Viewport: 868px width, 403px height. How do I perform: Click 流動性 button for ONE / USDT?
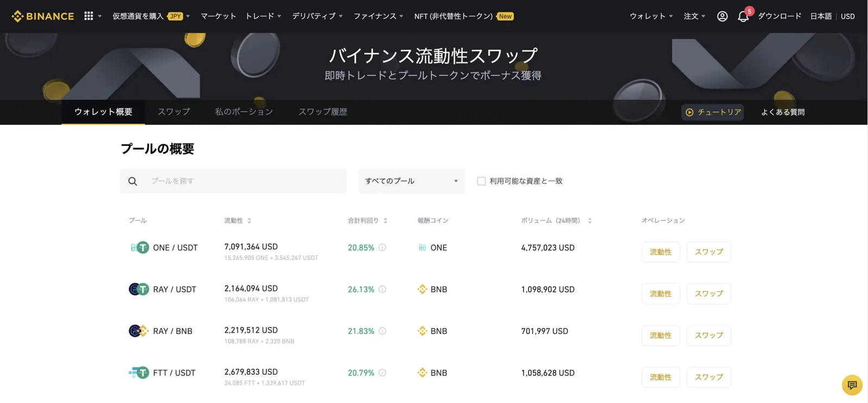pyautogui.click(x=661, y=252)
